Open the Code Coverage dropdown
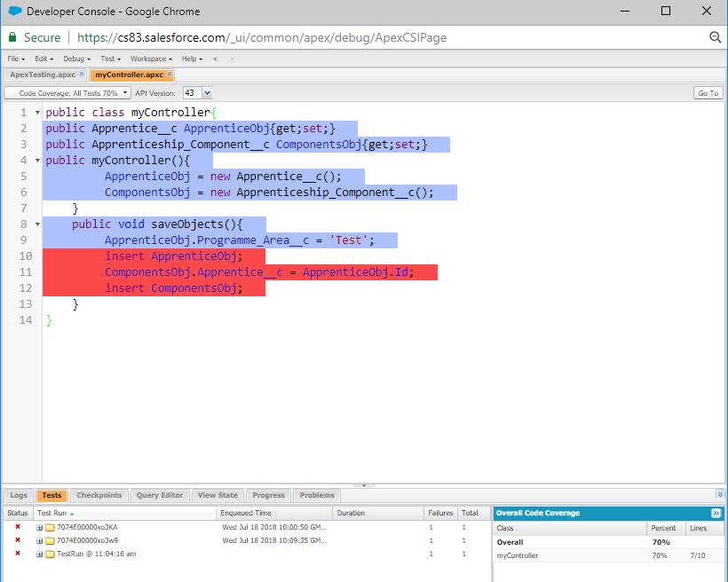The height and width of the screenshot is (582, 728). point(68,93)
